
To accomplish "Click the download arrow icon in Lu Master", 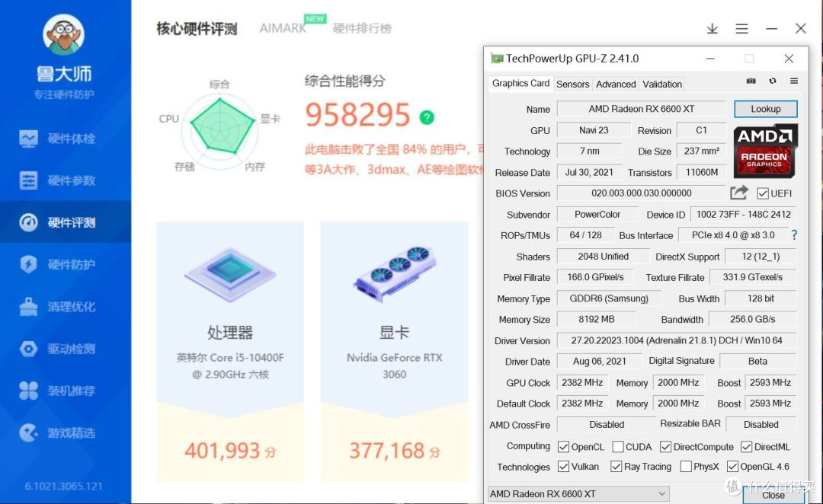I will pos(713,28).
